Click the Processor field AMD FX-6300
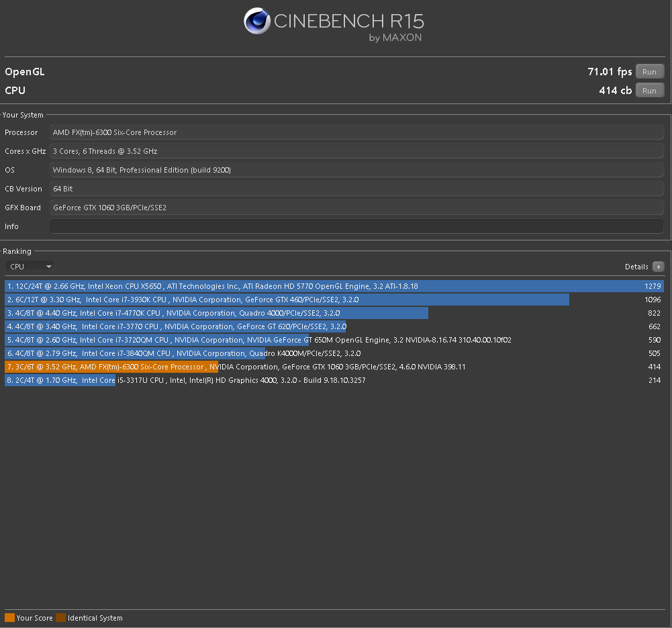The image size is (672, 628). pos(356,132)
